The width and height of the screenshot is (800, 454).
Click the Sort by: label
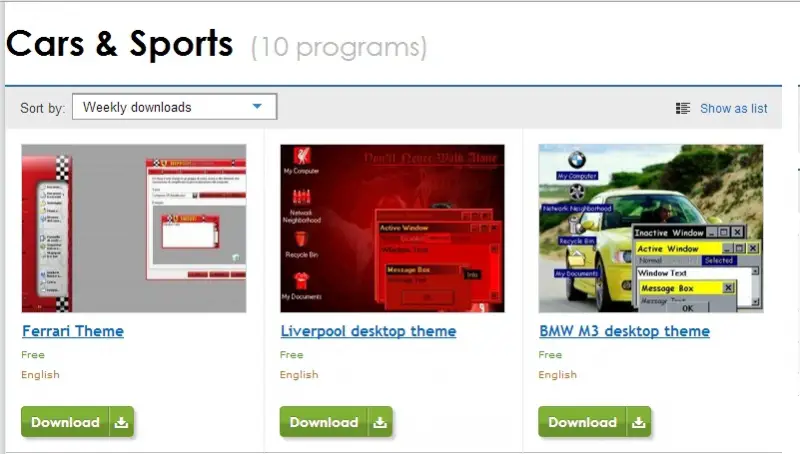click(x=43, y=108)
